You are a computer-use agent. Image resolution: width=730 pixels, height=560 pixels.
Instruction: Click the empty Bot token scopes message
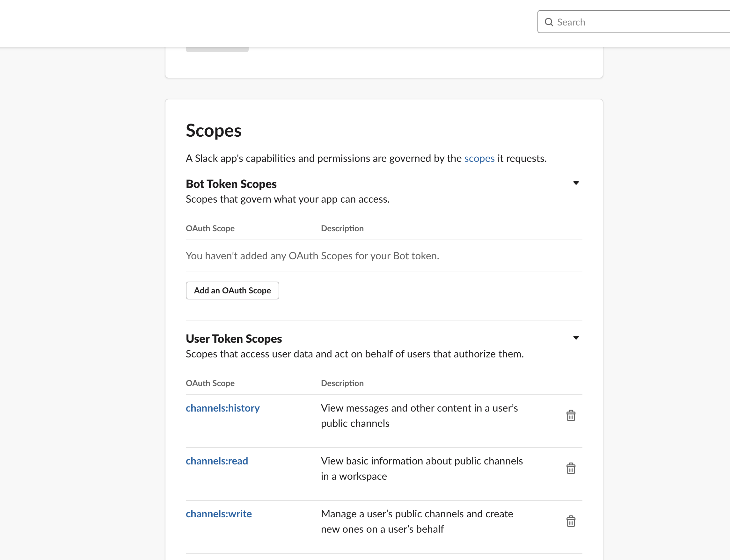point(312,256)
